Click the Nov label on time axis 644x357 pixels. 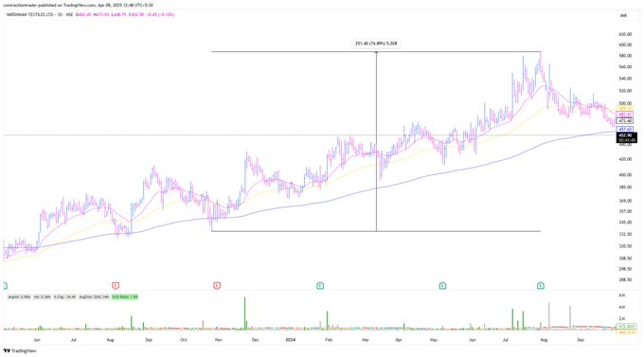(x=219, y=340)
